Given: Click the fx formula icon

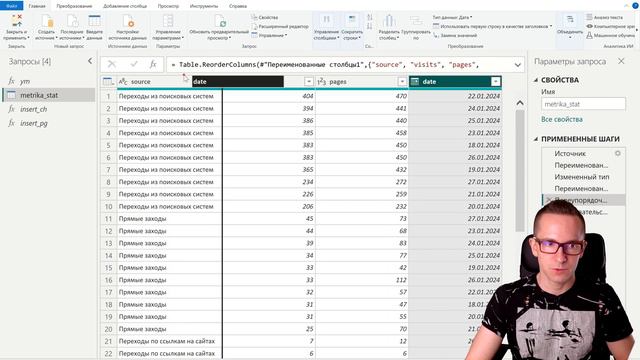Looking at the screenshot, I should pos(153,64).
